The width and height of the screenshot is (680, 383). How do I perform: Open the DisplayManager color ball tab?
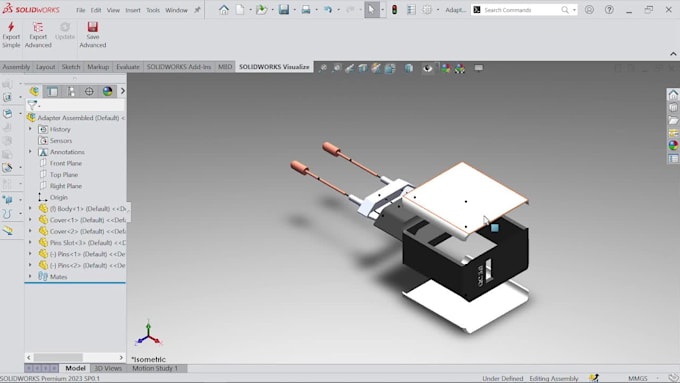tap(107, 91)
